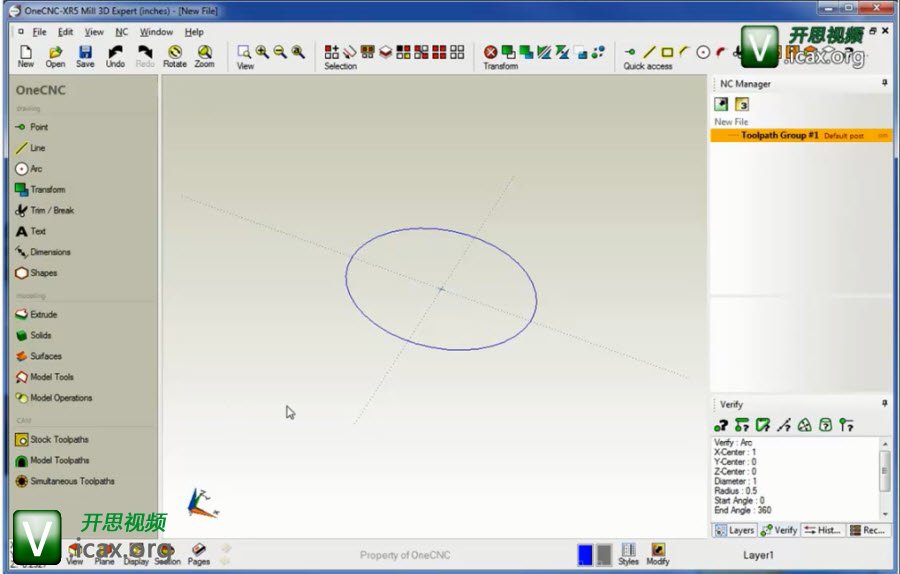Click the blue color swatch
This screenshot has width=900, height=574.
pos(585,554)
